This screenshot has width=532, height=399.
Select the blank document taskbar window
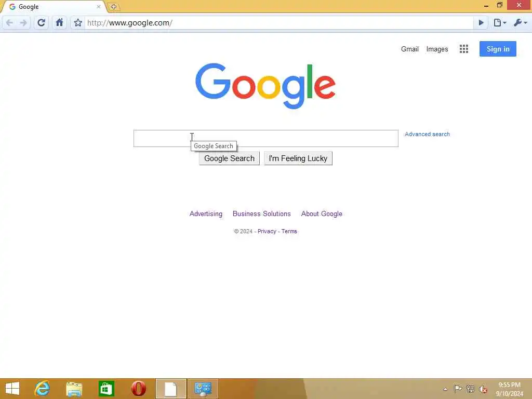point(170,389)
